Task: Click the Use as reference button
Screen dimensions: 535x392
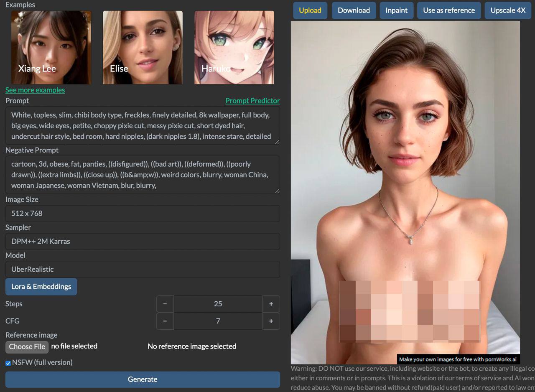Action: tap(449, 10)
